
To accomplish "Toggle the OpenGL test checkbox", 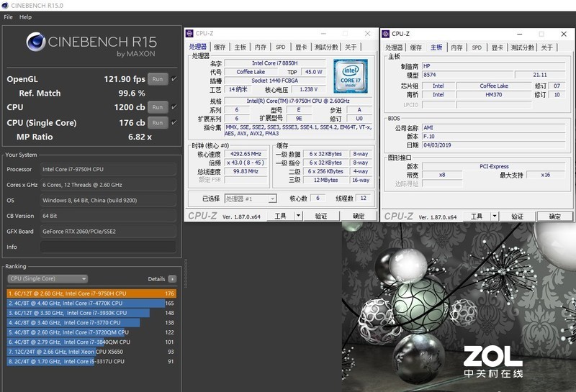I will pos(174,79).
